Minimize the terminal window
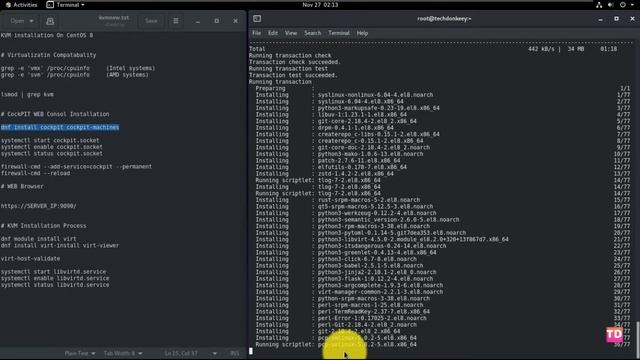 [600, 19]
